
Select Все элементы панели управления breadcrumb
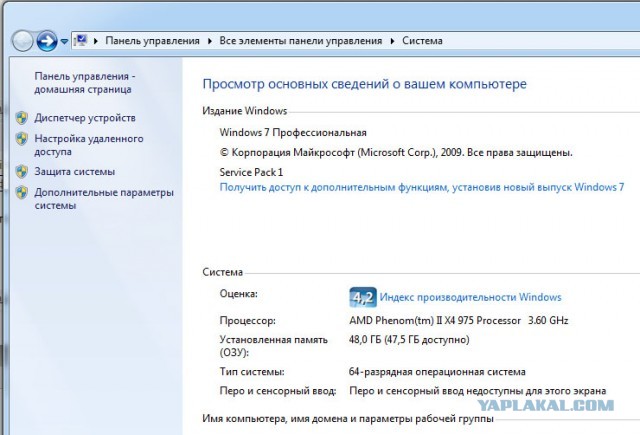tap(301, 41)
